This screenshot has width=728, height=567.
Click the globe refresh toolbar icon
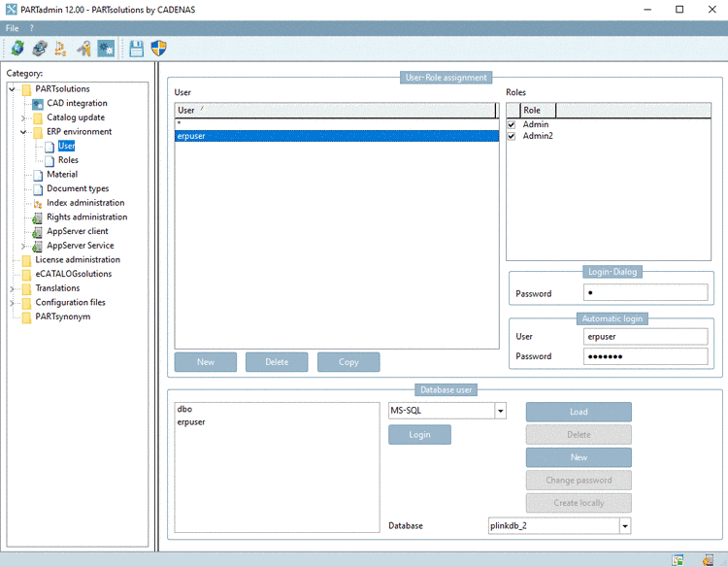tap(17, 49)
